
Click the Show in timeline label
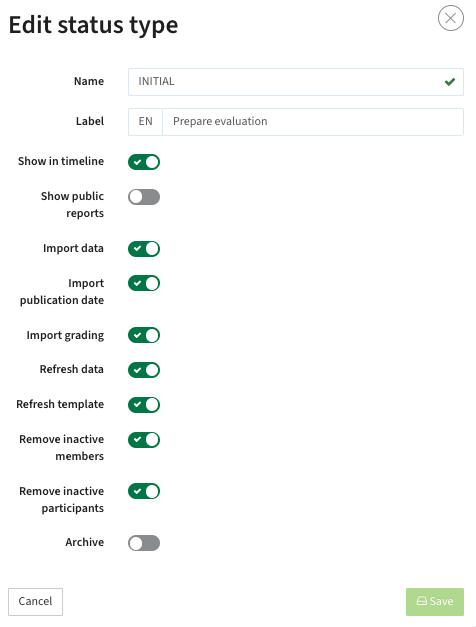tap(61, 161)
